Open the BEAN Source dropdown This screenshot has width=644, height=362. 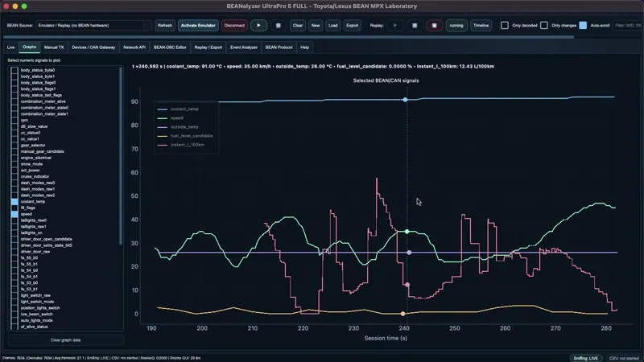point(93,26)
